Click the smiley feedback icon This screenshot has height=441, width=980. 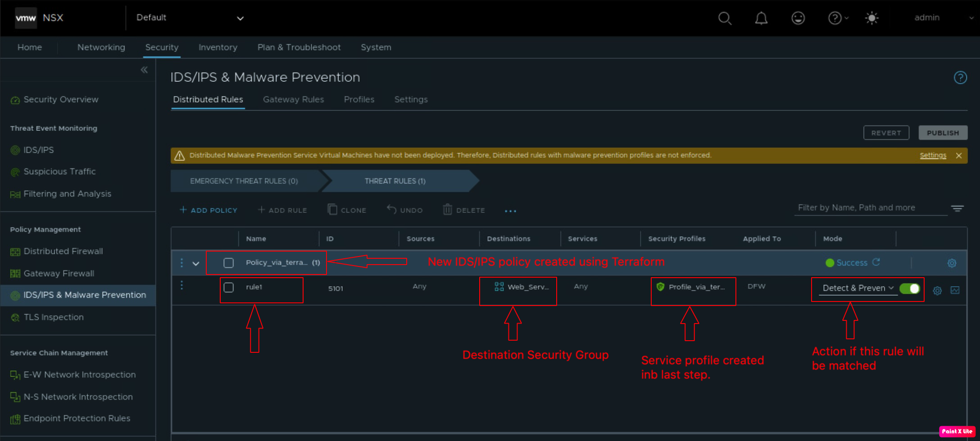tap(798, 18)
